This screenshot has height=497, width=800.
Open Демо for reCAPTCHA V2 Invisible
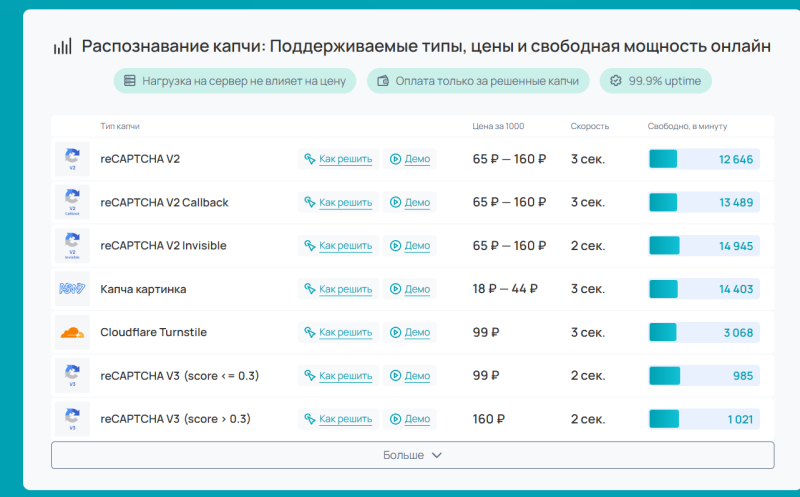tap(410, 246)
